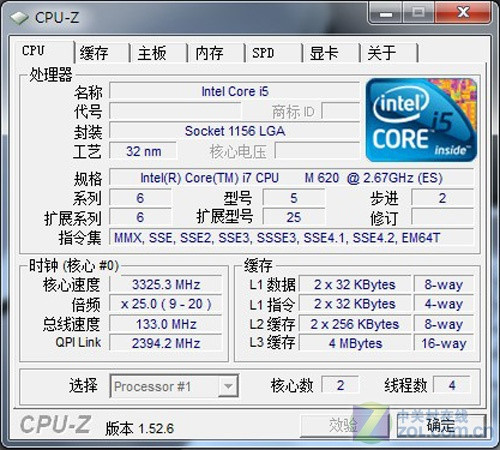This screenshot has width=500, height=450.
Task: Click the 扩展型号 value 25
Action: pos(294,217)
